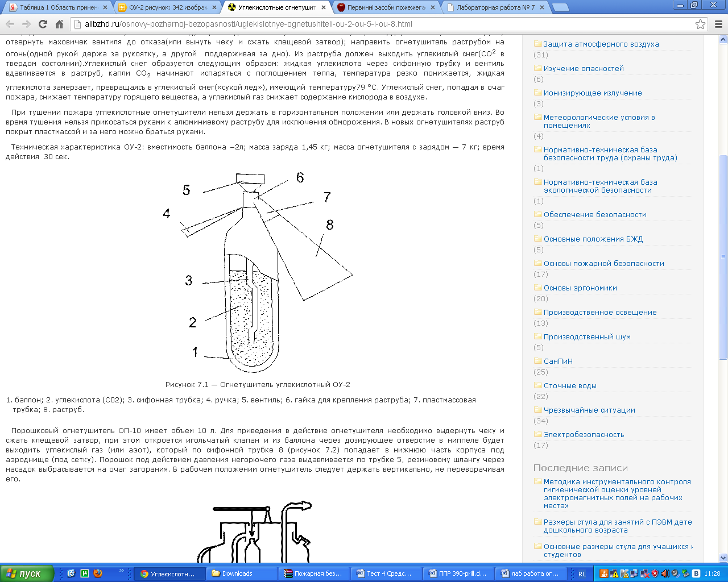This screenshot has width=728, height=582.
Task: Click the 11:28 system clock
Action: point(712,573)
